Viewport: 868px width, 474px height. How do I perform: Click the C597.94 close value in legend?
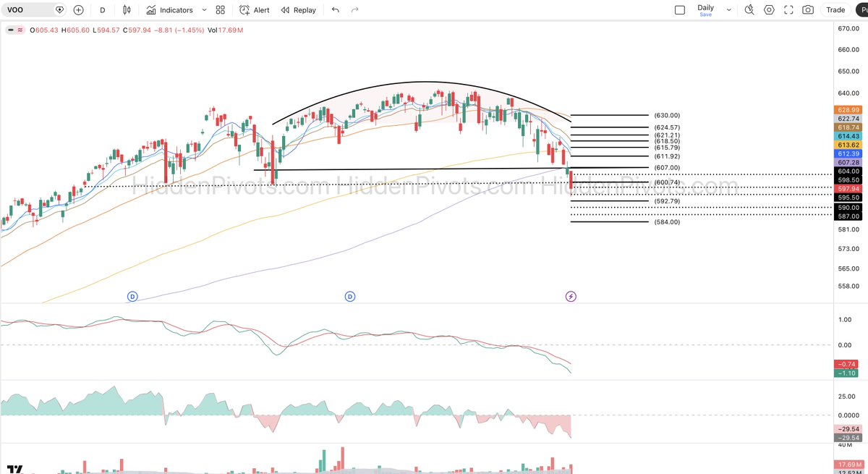[x=137, y=30]
